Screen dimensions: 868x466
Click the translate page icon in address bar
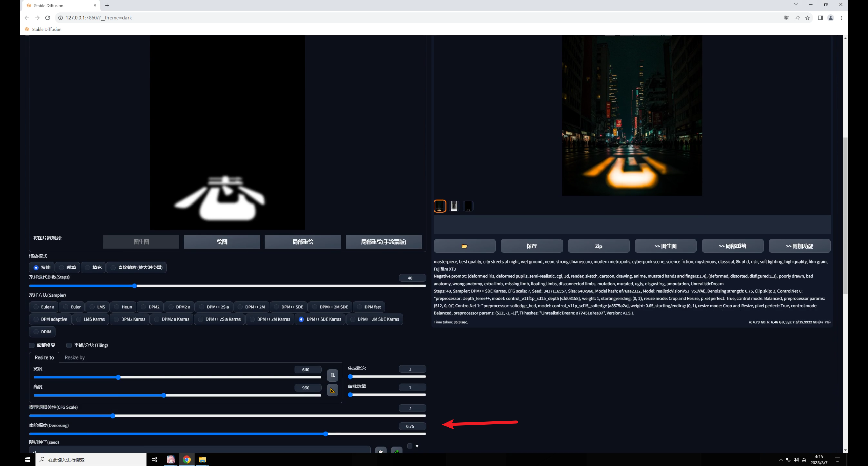[x=786, y=18]
